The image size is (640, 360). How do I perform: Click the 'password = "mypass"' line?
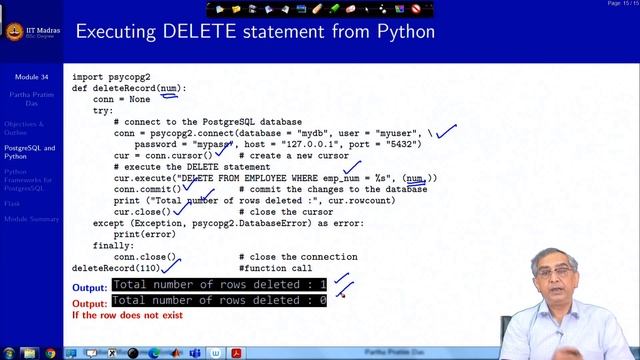[278, 144]
